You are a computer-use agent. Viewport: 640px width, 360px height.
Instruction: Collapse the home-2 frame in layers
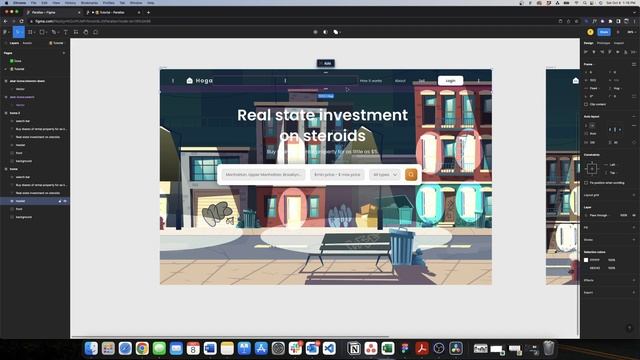pyautogui.click(x=6, y=113)
